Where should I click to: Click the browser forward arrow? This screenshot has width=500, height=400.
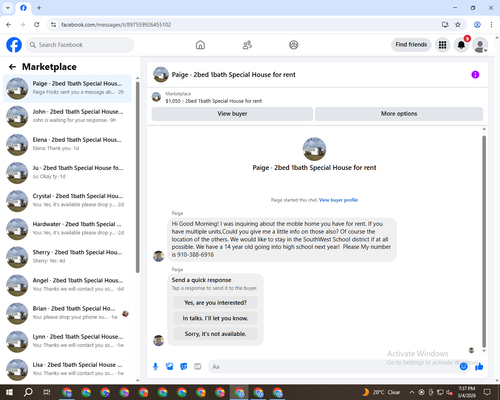tap(23, 25)
